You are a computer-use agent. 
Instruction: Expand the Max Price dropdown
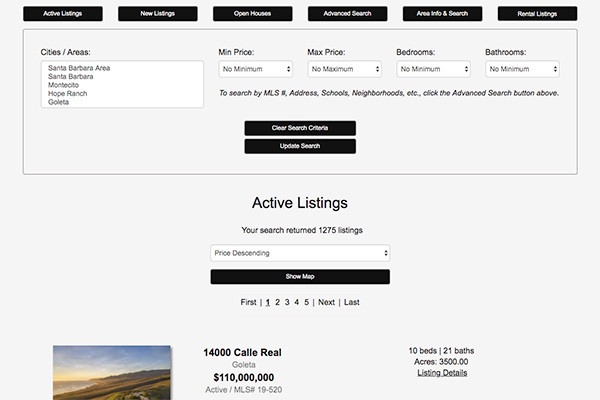point(344,69)
